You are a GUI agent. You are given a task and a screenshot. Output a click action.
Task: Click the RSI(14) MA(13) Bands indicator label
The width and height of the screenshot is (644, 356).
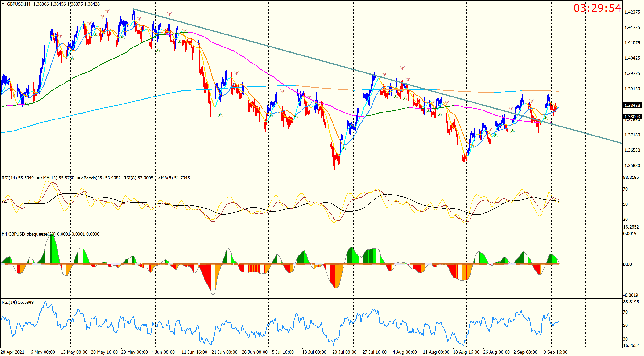click(x=95, y=178)
